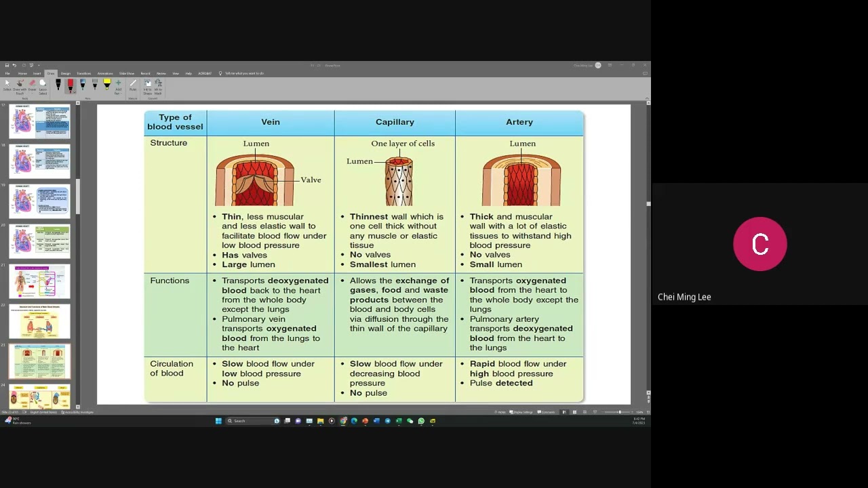
Task: Open the Comments pane icon below title bar
Action: click(x=645, y=73)
